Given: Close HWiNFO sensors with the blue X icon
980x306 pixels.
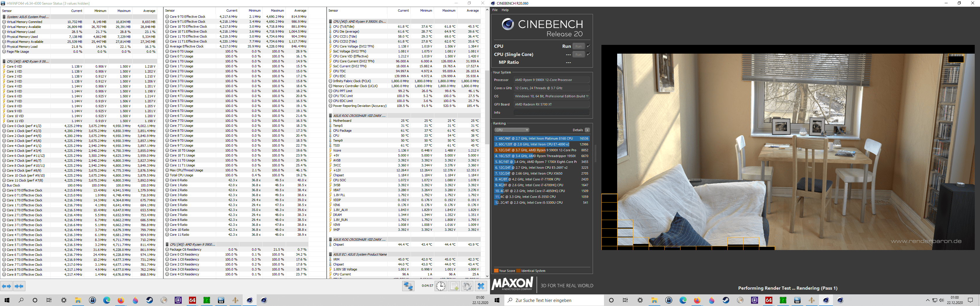Looking at the screenshot, I should coord(481,286).
